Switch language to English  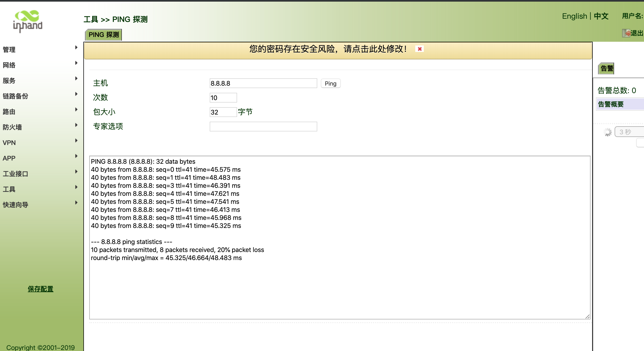574,16
